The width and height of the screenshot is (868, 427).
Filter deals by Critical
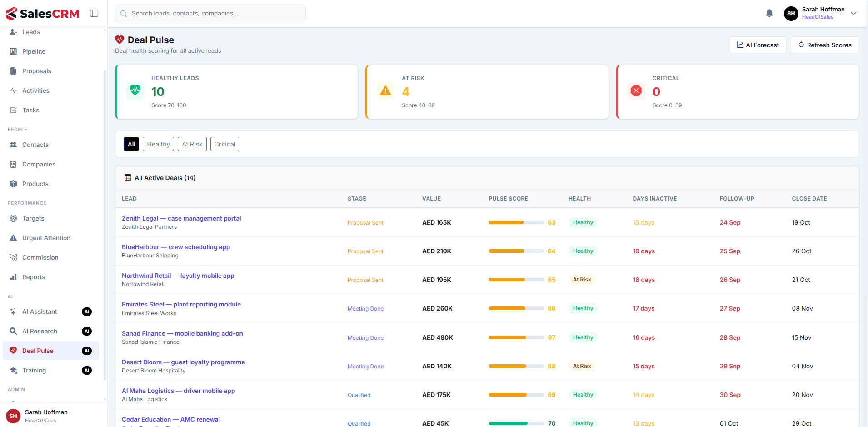(225, 144)
